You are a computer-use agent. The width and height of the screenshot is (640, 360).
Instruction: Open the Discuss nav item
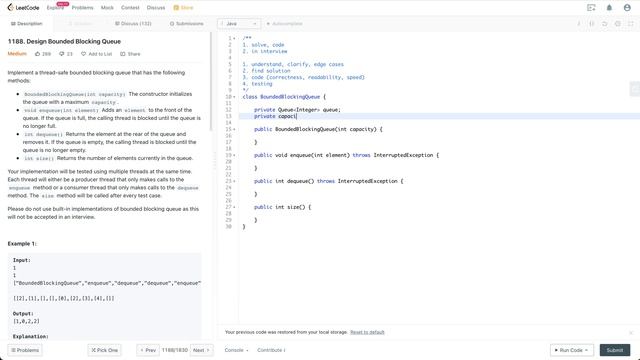(x=156, y=7)
